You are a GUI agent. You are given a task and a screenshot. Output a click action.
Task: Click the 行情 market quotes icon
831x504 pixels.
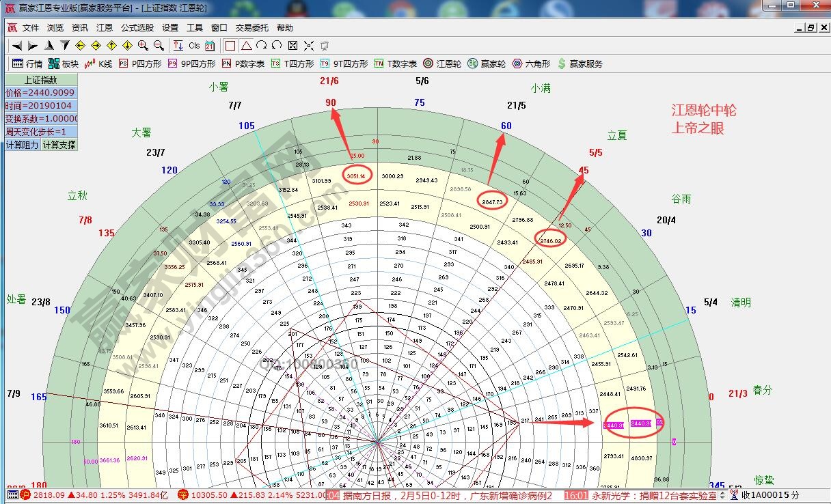tap(27, 64)
